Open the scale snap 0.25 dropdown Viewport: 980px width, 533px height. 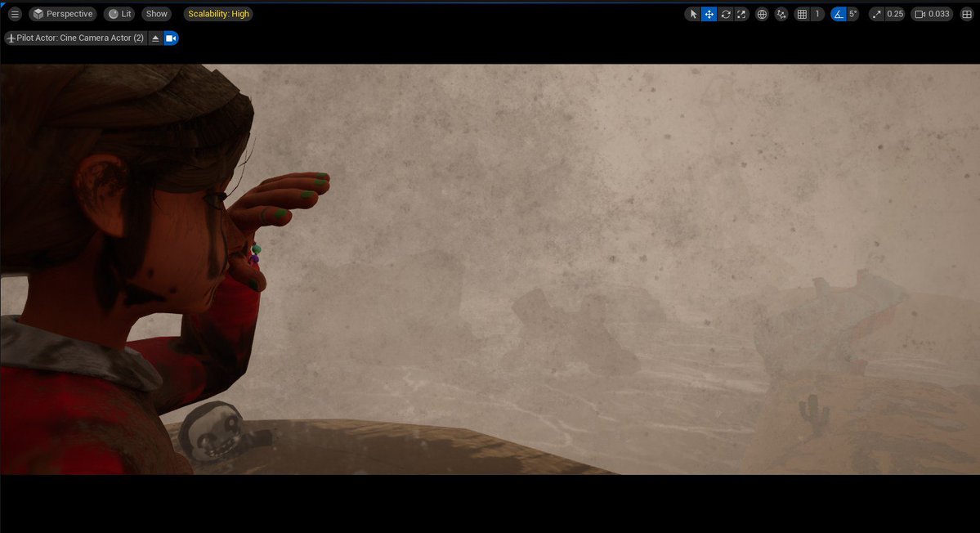[x=895, y=14]
